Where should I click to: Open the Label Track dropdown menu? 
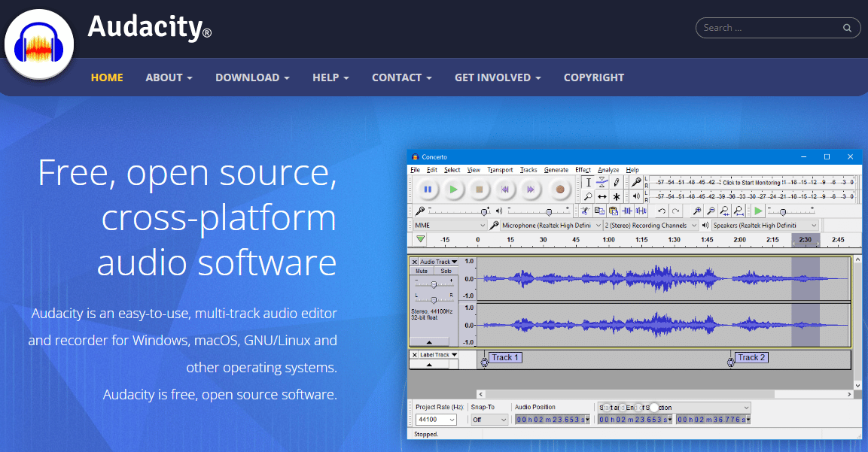(x=438, y=355)
